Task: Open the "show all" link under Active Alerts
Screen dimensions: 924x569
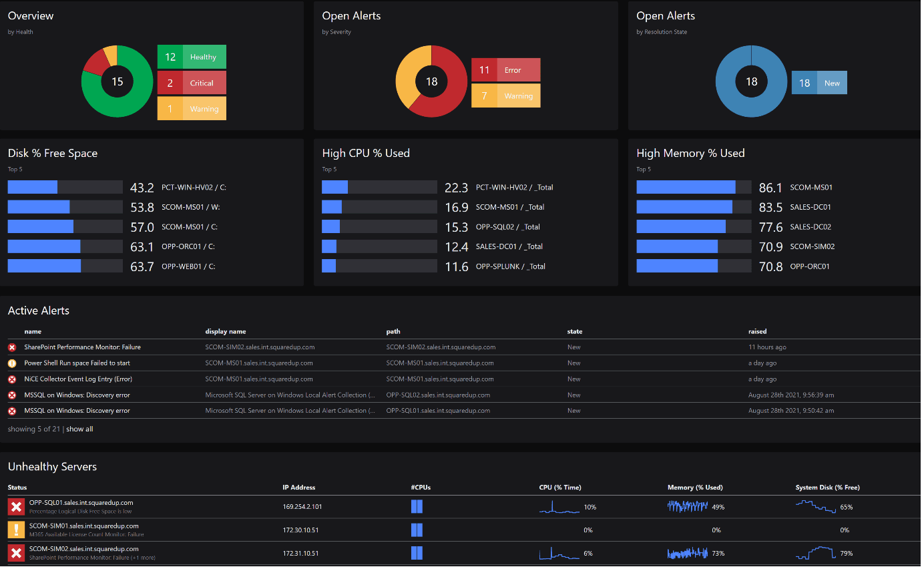Action: (79, 429)
